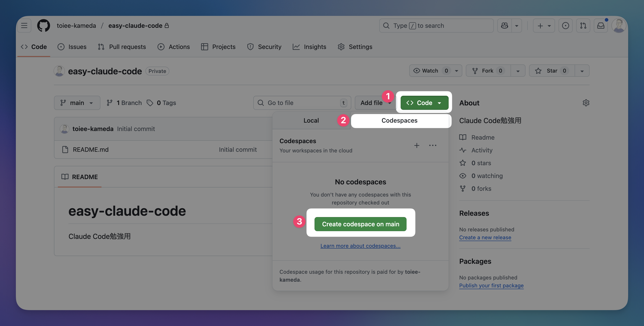Click Create a new release
The height and width of the screenshot is (326, 644).
pyautogui.click(x=485, y=237)
